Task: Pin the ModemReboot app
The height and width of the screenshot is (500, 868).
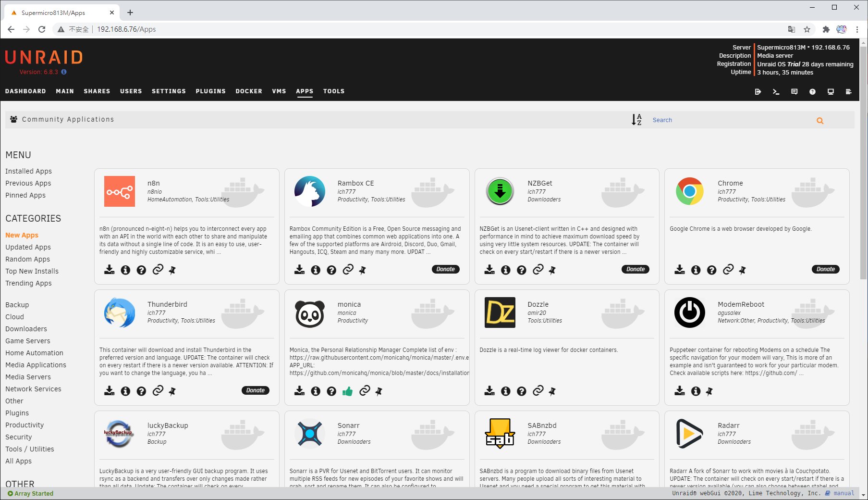Action: [x=709, y=391]
